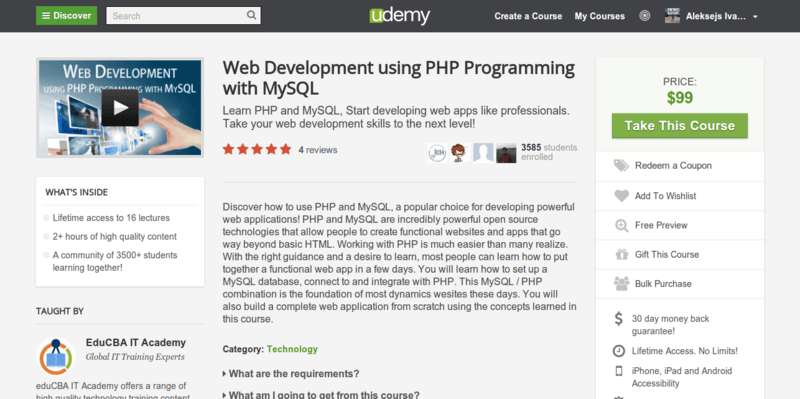Expand What are the requirements section

pyautogui.click(x=291, y=373)
